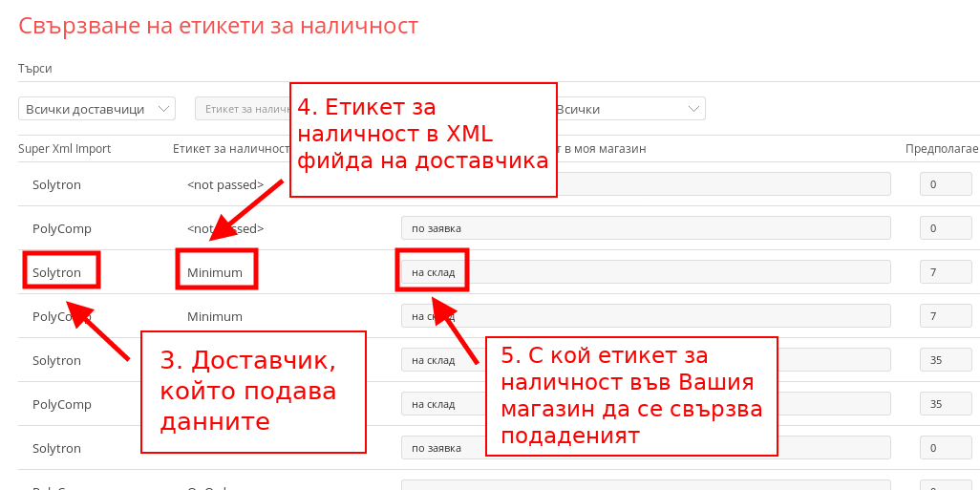This screenshot has width=980, height=490.
Task: Click "<not passed>" label in first Solytron row
Action: coord(225,184)
